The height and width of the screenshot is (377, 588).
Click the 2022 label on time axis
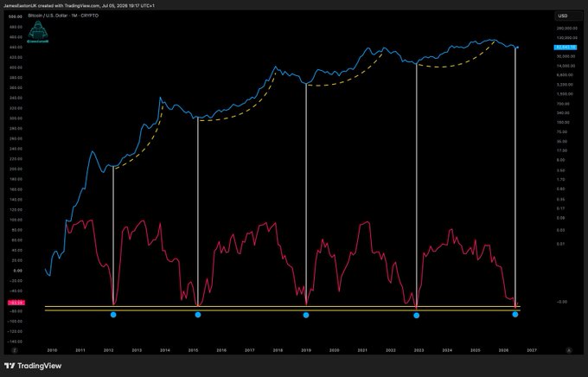click(x=391, y=350)
